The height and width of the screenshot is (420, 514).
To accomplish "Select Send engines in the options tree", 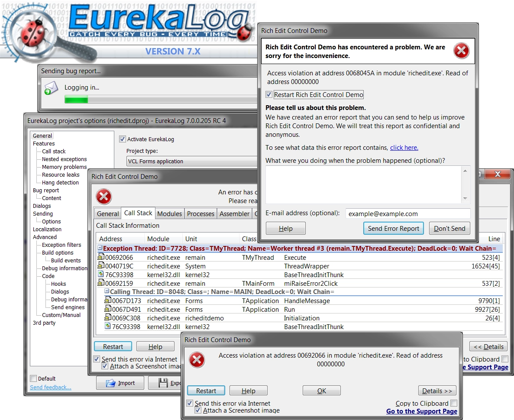I will 68,307.
